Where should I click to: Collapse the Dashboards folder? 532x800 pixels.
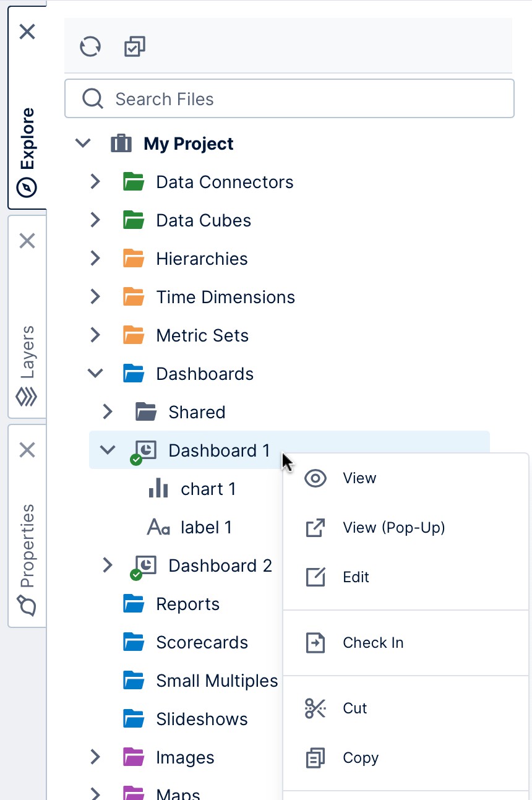point(95,374)
